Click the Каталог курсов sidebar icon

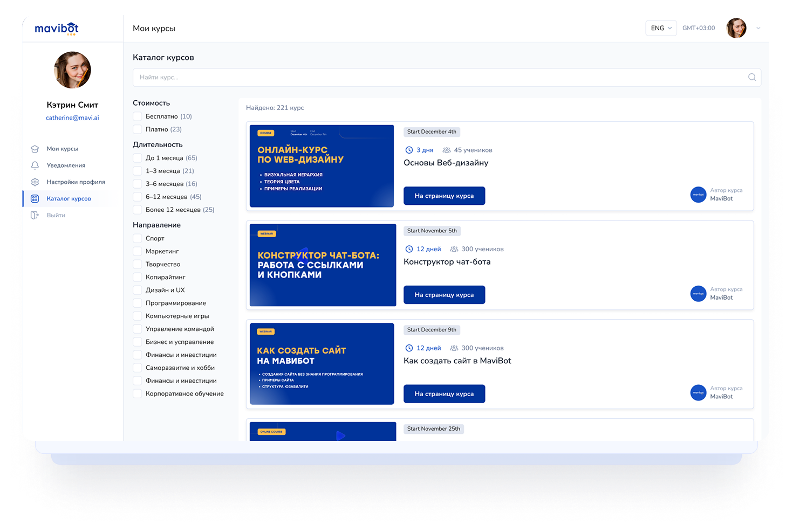(x=35, y=199)
